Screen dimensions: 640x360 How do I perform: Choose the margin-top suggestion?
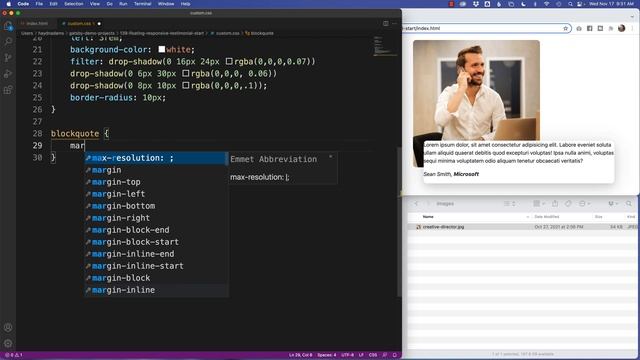coord(156,182)
